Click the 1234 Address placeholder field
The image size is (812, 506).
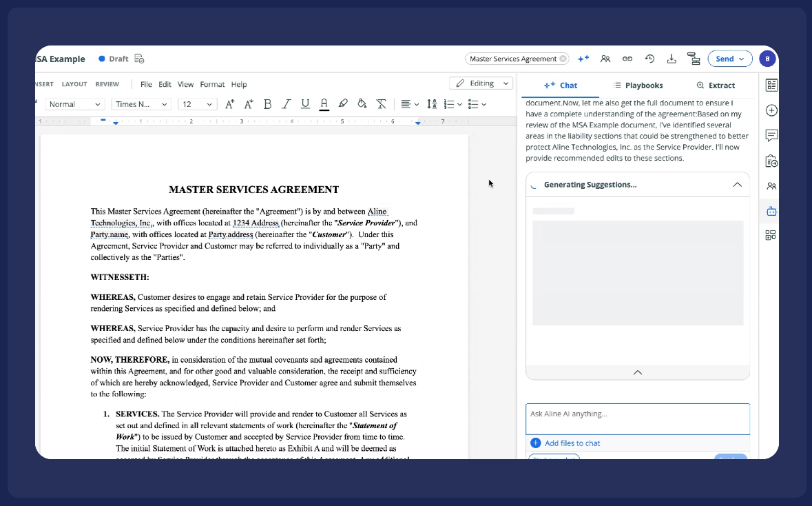[256, 223]
